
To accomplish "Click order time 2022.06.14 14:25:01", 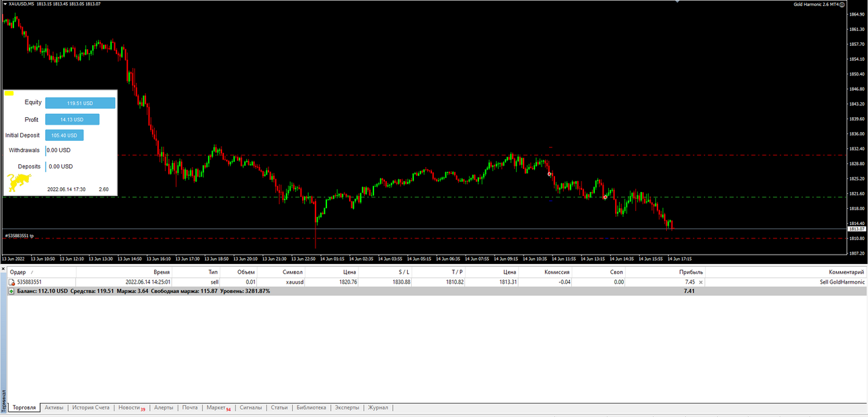I will (x=147, y=282).
